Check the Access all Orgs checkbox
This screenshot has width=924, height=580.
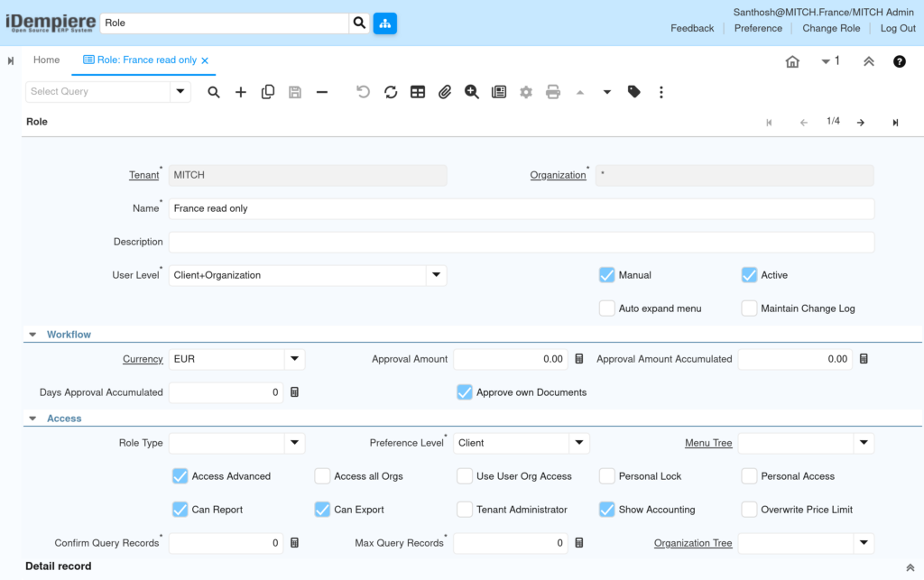pos(322,475)
